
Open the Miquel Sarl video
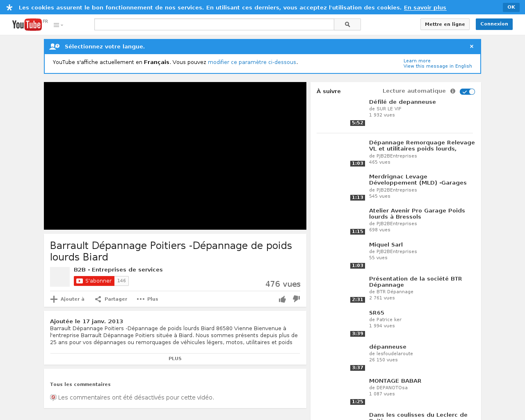[x=386, y=245]
